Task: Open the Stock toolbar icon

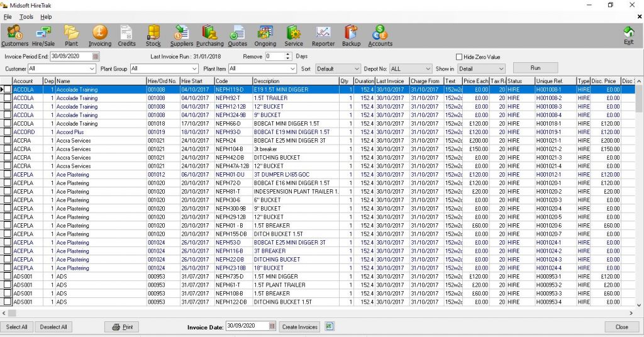Action: pos(153,36)
